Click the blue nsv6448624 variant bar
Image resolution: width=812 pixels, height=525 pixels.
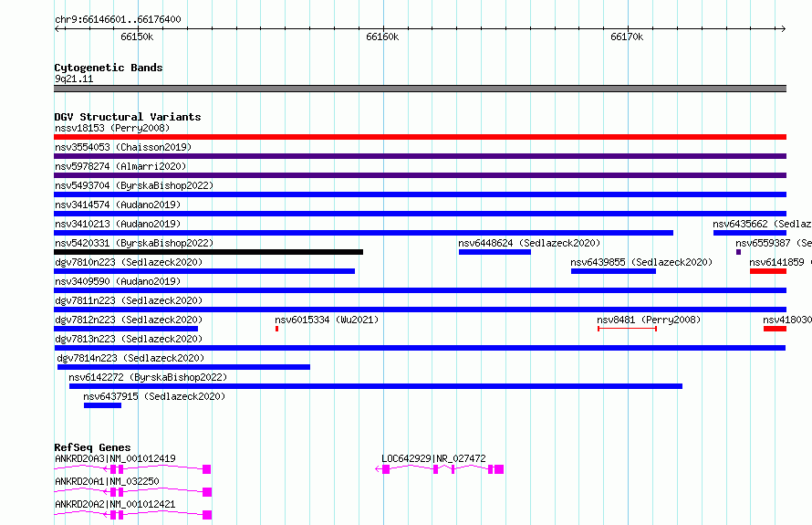tap(494, 252)
